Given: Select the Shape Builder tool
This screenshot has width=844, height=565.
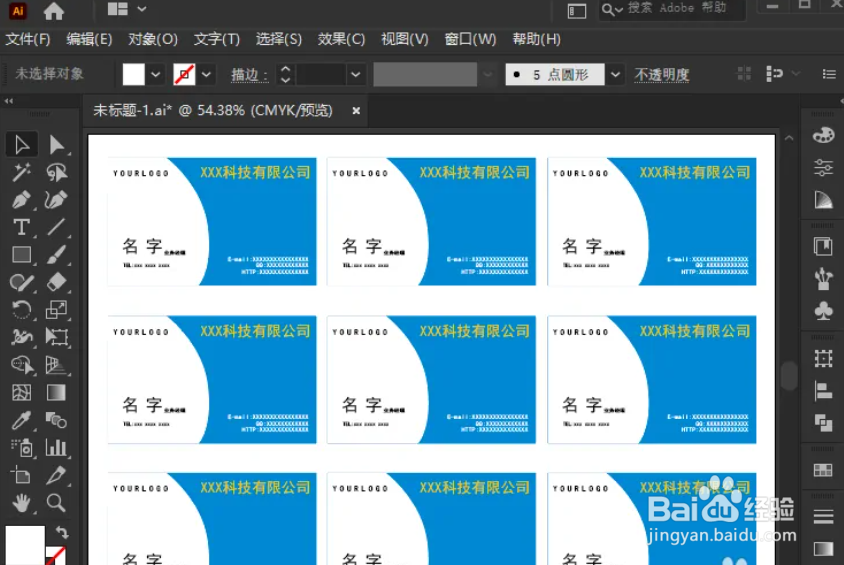Looking at the screenshot, I should coord(22,365).
